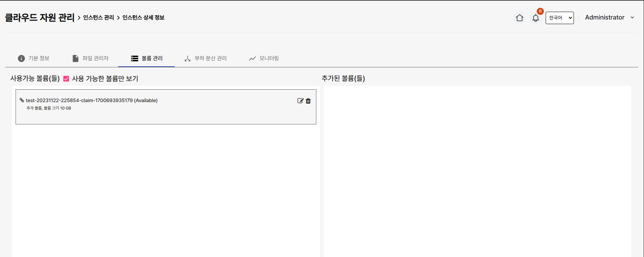Go to the 모니터링 tab label
644x257 pixels.
[x=269, y=58]
